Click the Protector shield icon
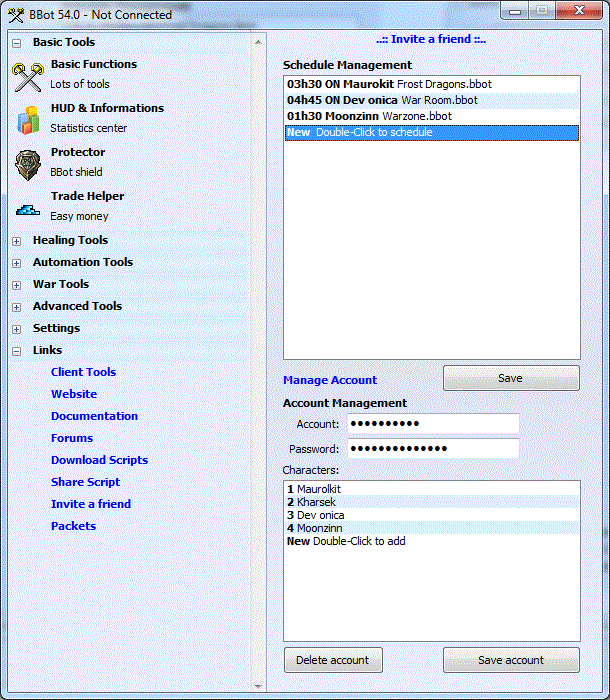The width and height of the screenshot is (610, 700). (27, 163)
